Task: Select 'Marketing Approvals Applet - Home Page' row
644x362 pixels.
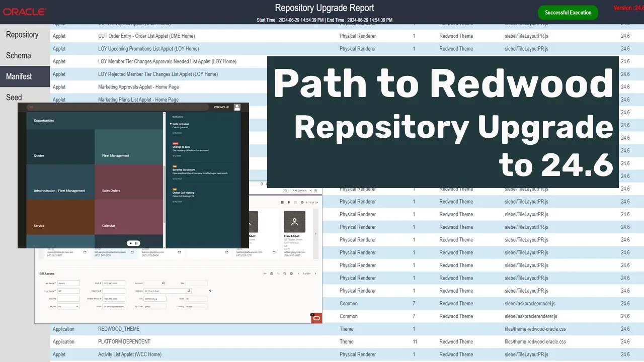Action: coord(158,87)
